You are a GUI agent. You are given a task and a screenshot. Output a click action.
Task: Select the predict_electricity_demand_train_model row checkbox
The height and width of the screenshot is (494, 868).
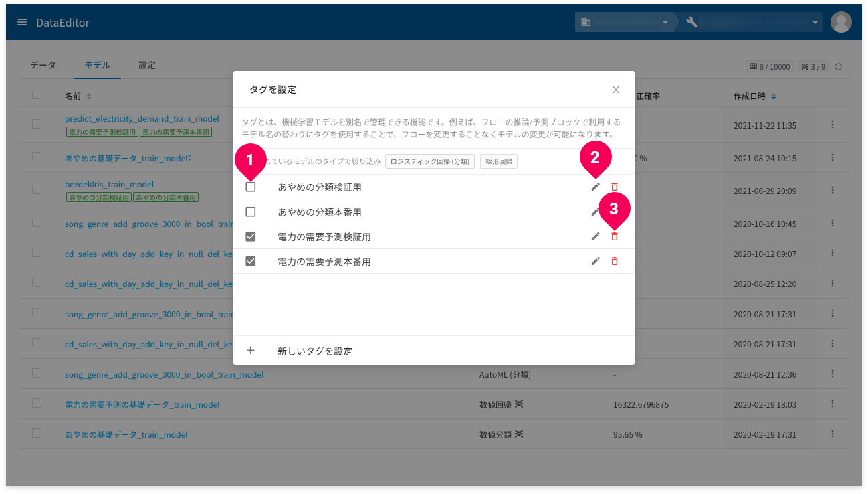pos(37,124)
